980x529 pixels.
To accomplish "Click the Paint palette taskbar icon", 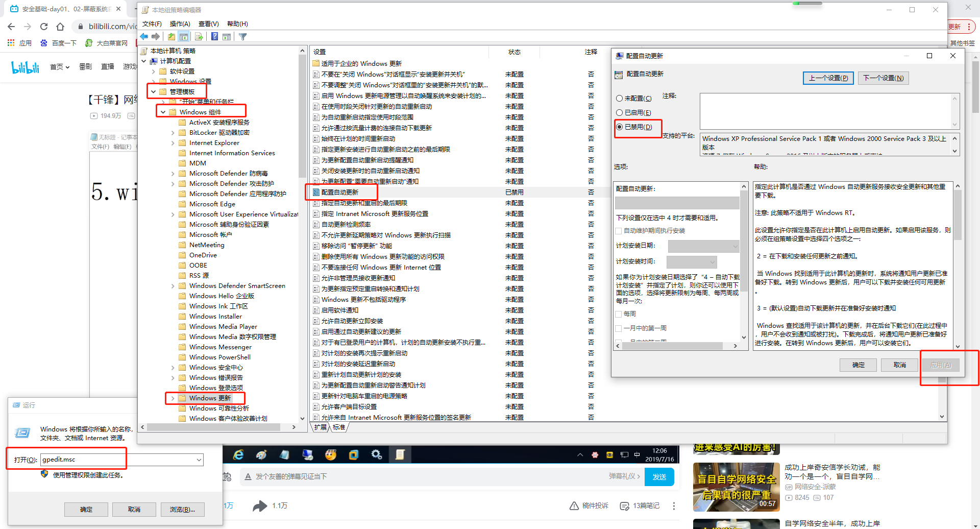I will [x=261, y=454].
